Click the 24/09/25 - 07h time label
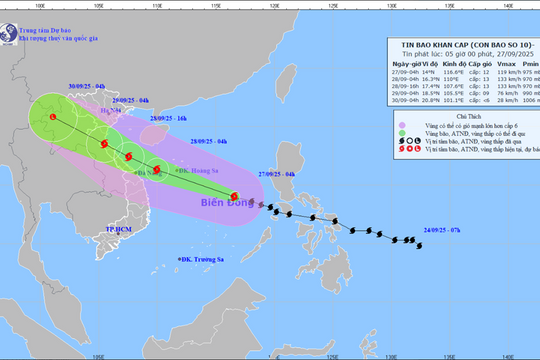The height and width of the screenshot is (360, 540). coord(442,230)
